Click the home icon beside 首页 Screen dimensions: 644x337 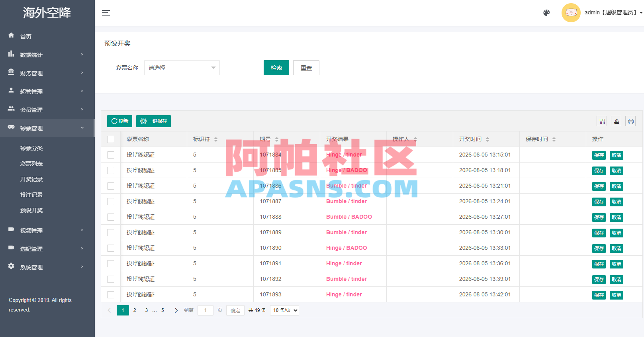[x=11, y=35]
